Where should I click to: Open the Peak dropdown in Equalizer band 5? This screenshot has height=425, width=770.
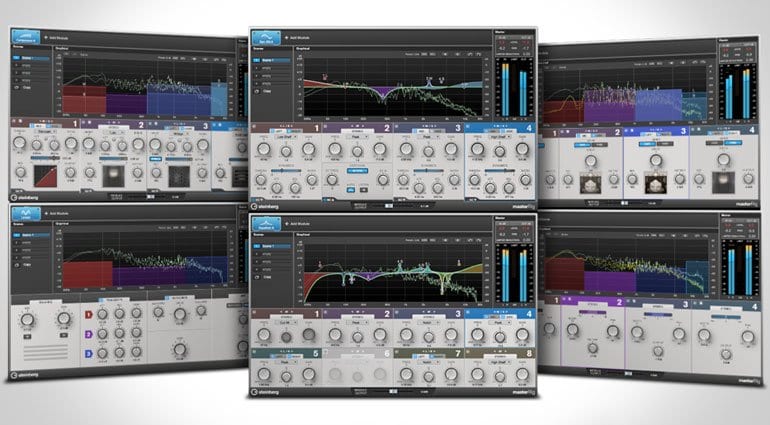[286, 363]
